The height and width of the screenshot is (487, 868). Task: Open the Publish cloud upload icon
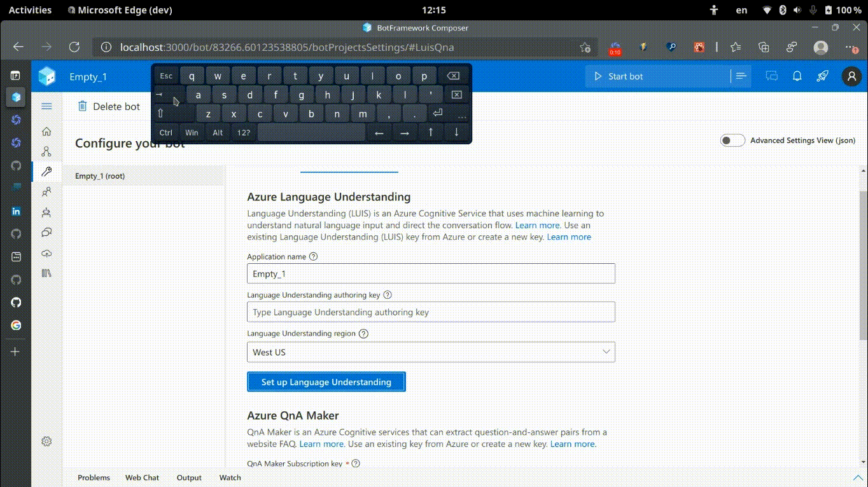[x=46, y=253]
